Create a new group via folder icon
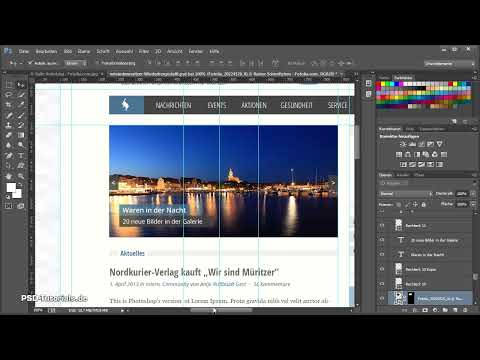Image resolution: width=480 pixels, height=360 pixels. click(445, 310)
